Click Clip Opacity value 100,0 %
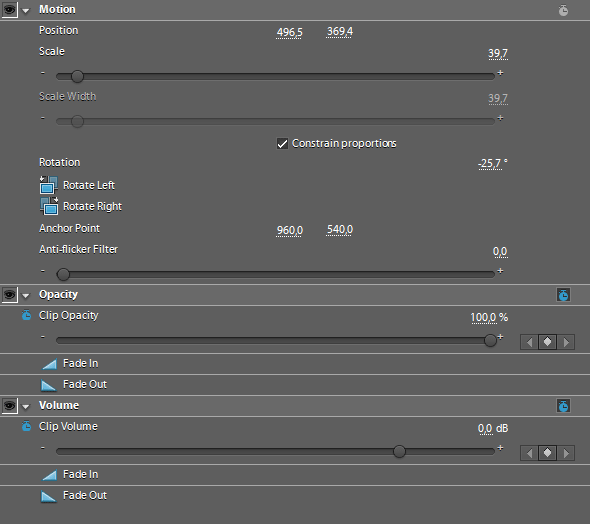The width and height of the screenshot is (590, 524). pos(489,317)
